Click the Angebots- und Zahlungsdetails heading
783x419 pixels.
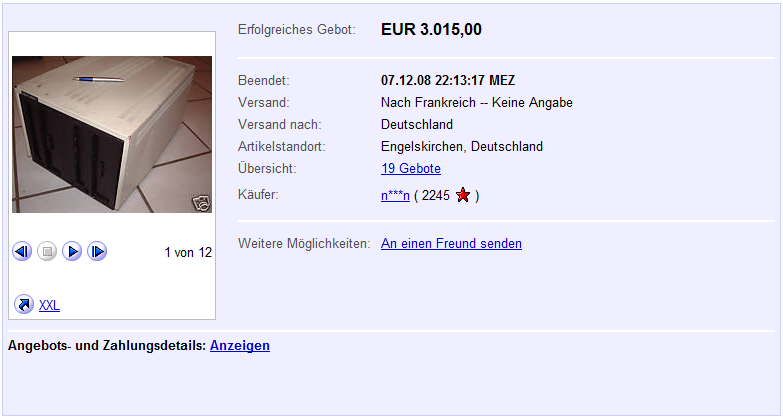pyautogui.click(x=107, y=346)
